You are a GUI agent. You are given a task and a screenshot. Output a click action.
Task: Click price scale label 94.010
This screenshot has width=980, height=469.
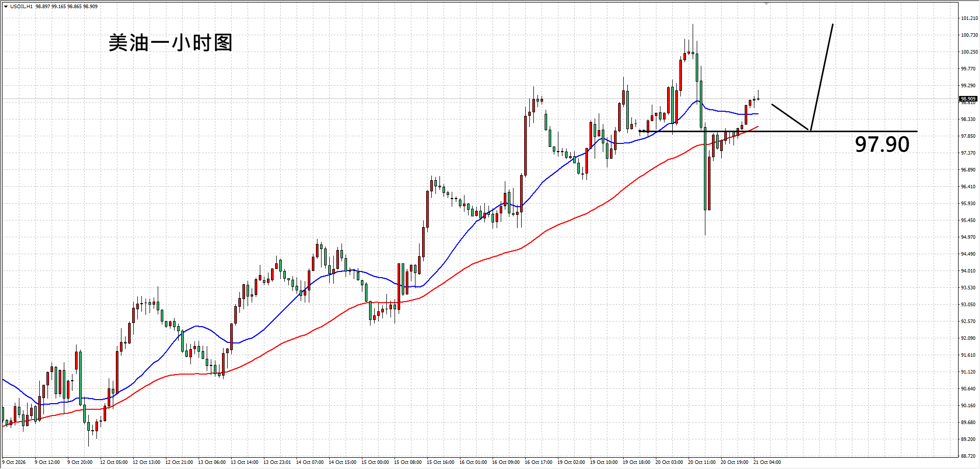tap(968, 271)
